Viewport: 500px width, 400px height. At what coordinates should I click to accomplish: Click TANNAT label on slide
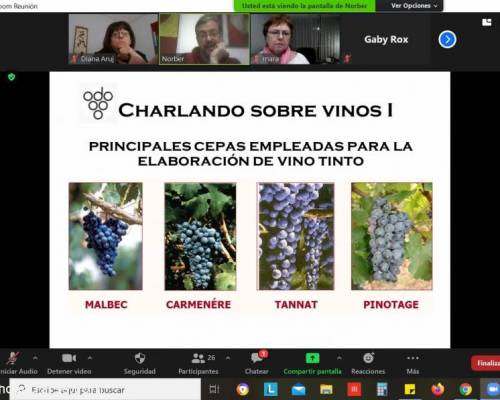click(296, 304)
